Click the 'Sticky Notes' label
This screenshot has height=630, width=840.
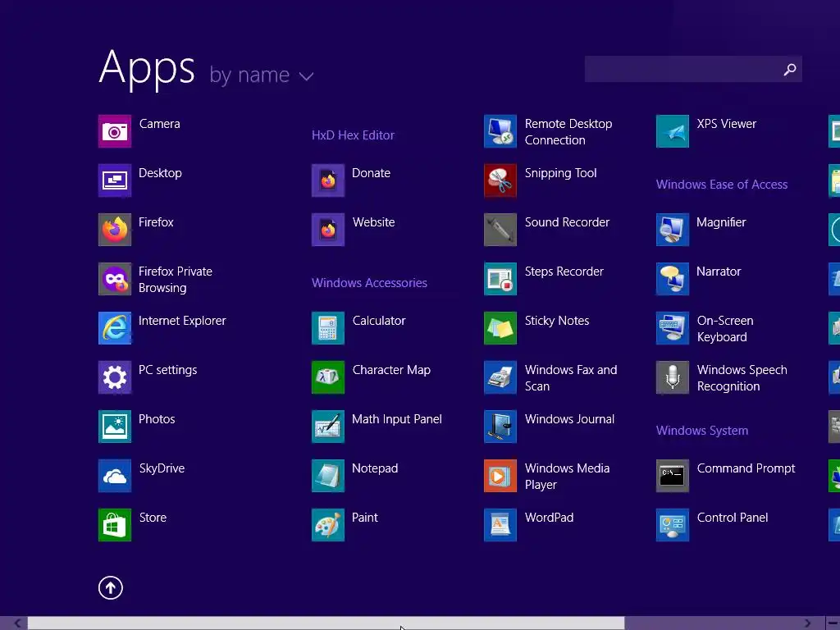coord(557,321)
